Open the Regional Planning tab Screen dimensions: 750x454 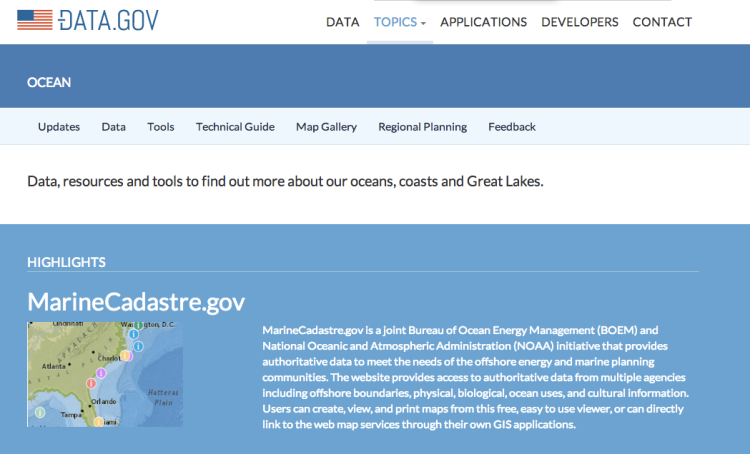point(422,127)
